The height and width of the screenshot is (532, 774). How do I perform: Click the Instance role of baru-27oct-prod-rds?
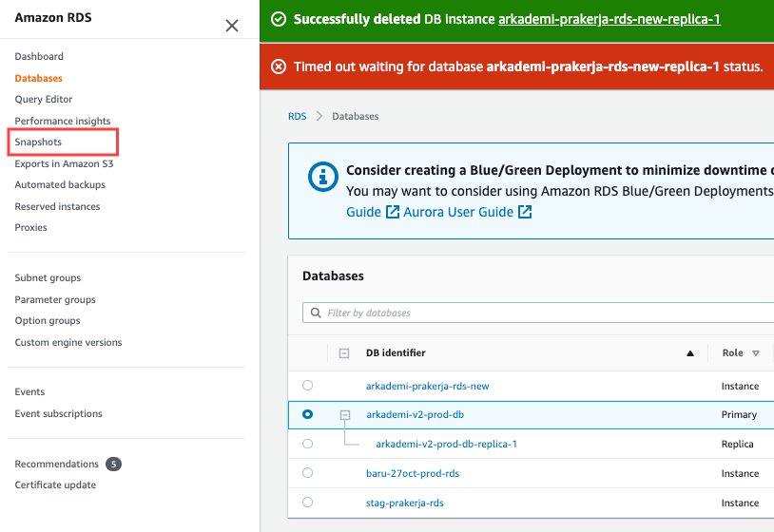tap(740, 473)
